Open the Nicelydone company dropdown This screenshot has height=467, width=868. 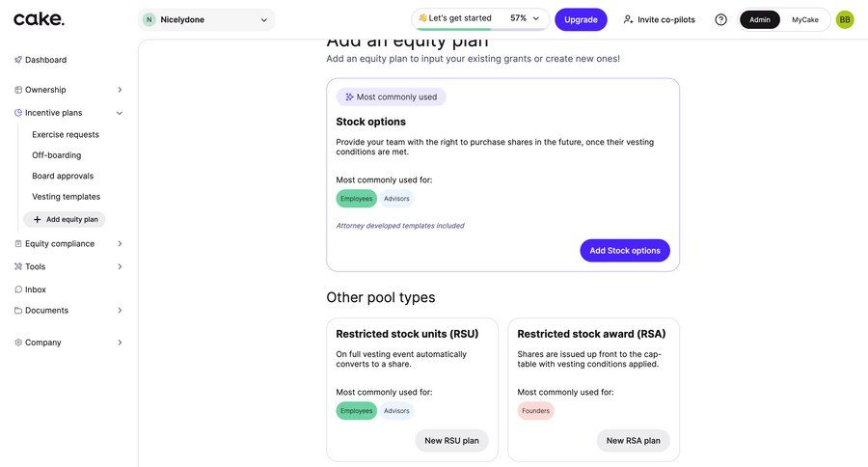tap(206, 19)
